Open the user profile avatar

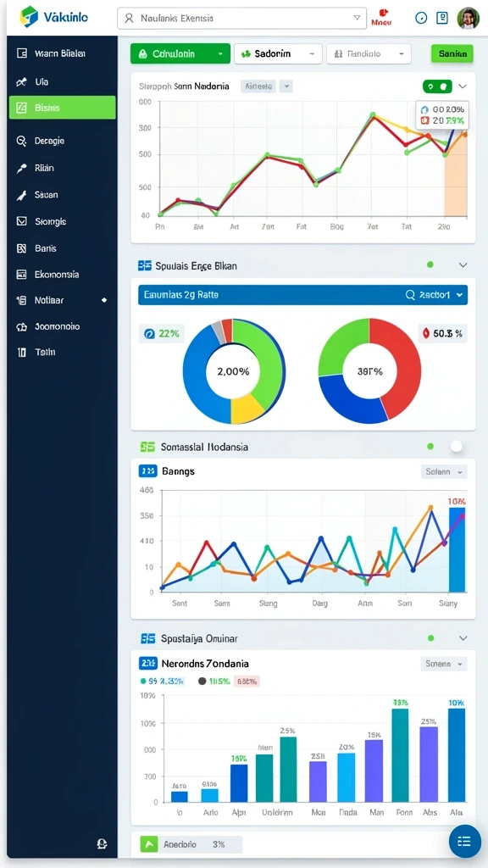pos(468,18)
